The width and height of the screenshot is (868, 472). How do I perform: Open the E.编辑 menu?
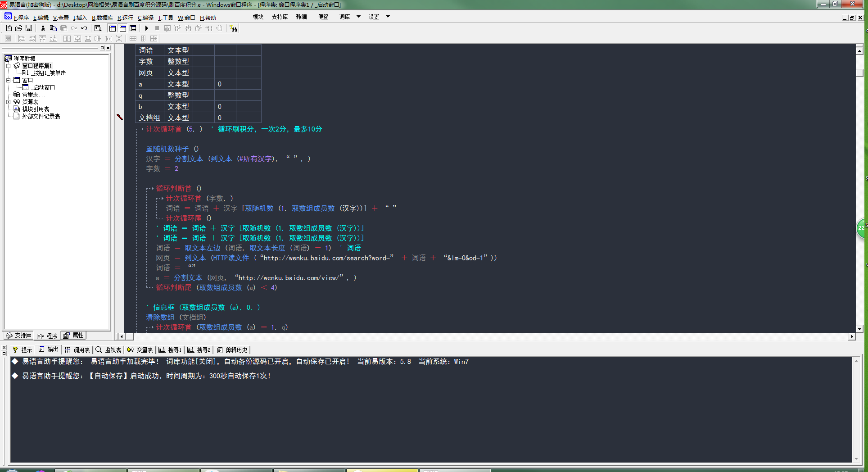41,18
